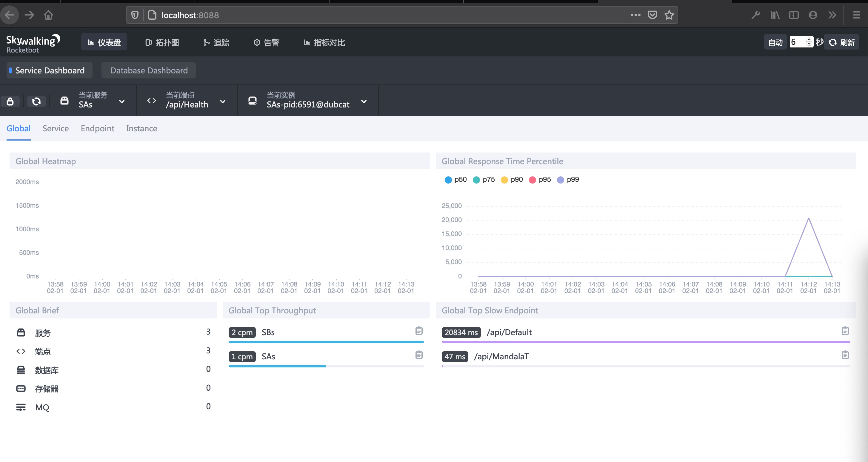Screen dimensions: 868x462
Task: Click the 47 ms latency badge
Action: click(x=455, y=357)
